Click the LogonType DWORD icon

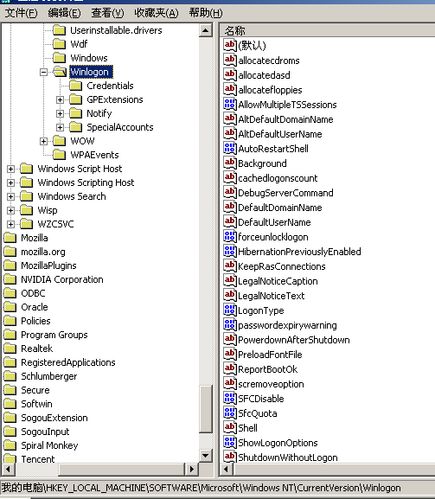[x=230, y=310]
